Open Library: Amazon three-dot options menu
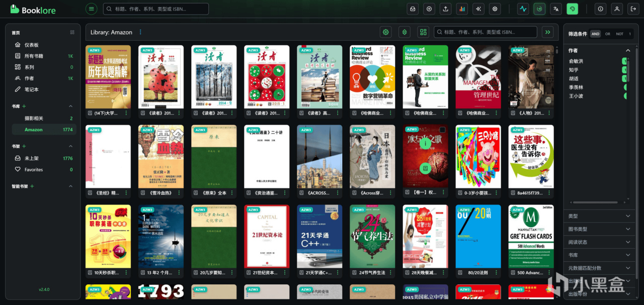644x305 pixels. [x=140, y=32]
